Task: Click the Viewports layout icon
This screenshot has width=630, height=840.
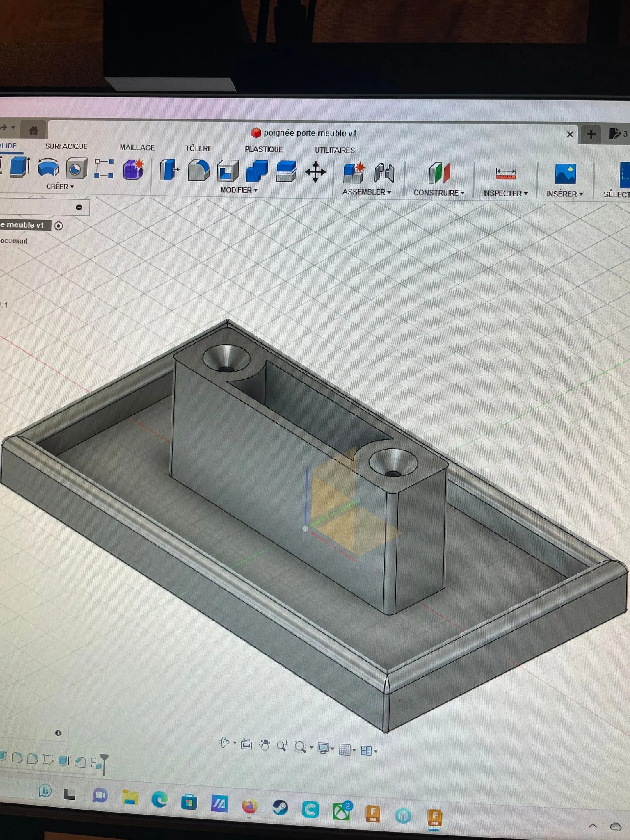Action: tap(366, 751)
